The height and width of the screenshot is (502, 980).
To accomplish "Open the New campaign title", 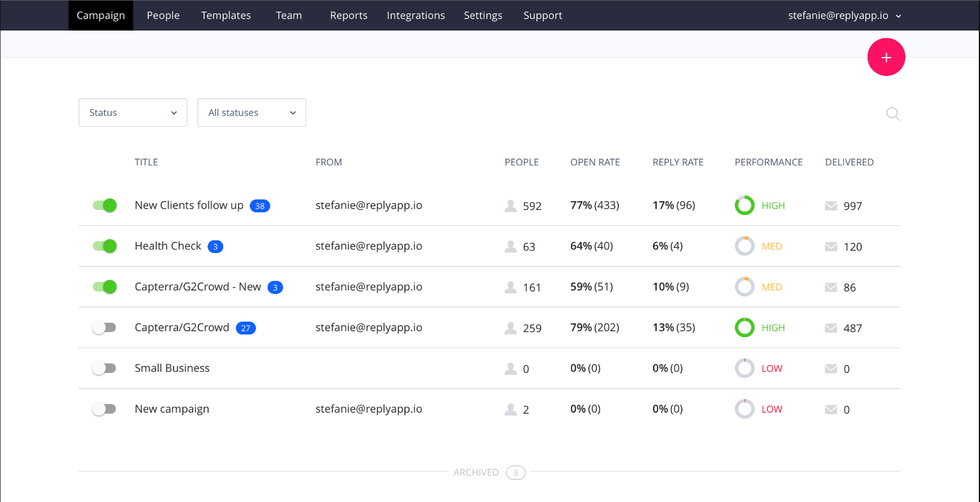I will (172, 409).
